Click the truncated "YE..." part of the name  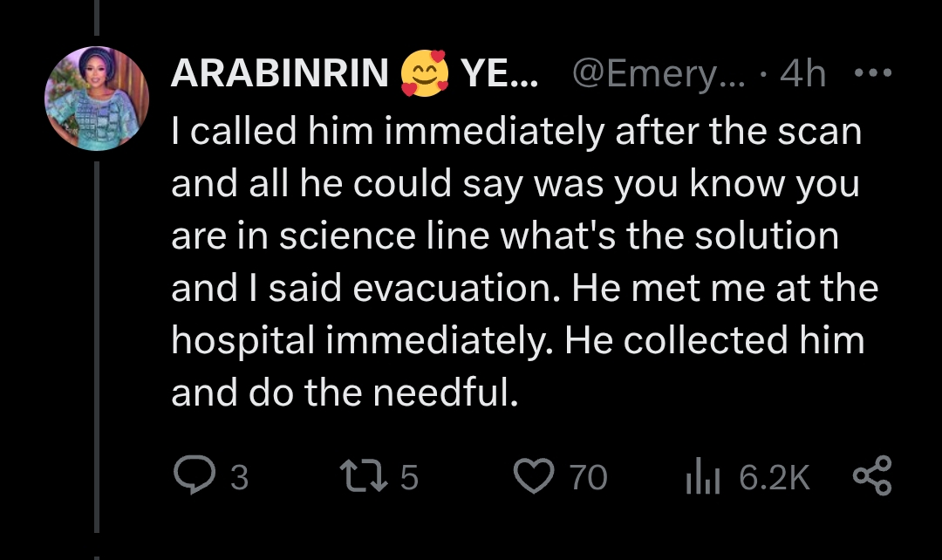(x=499, y=75)
